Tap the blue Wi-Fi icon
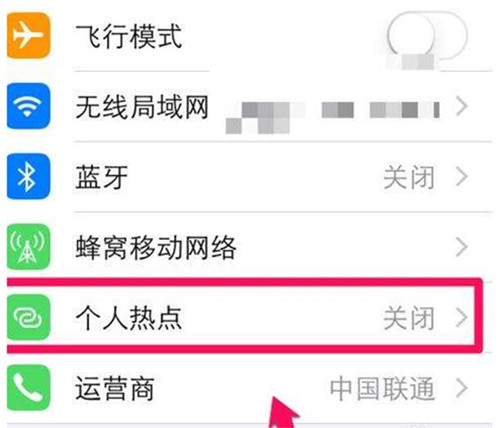Image resolution: width=500 pixels, height=428 pixels. pos(29,106)
